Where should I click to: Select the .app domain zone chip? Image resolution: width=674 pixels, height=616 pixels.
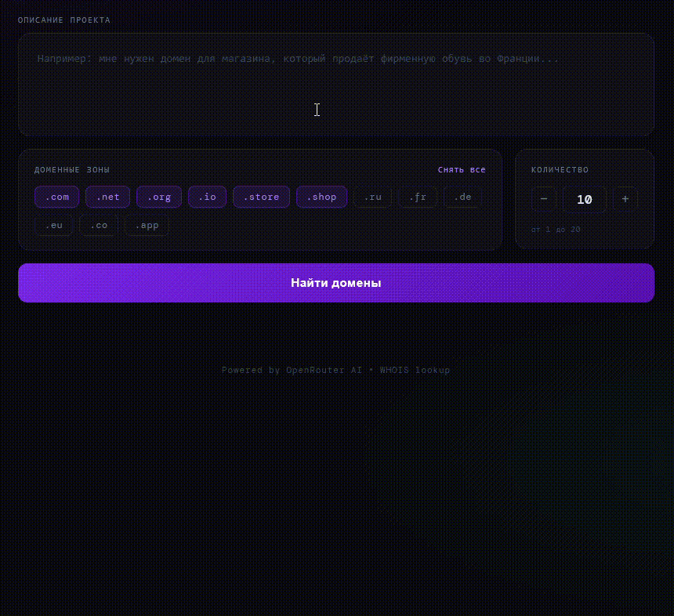147,226
